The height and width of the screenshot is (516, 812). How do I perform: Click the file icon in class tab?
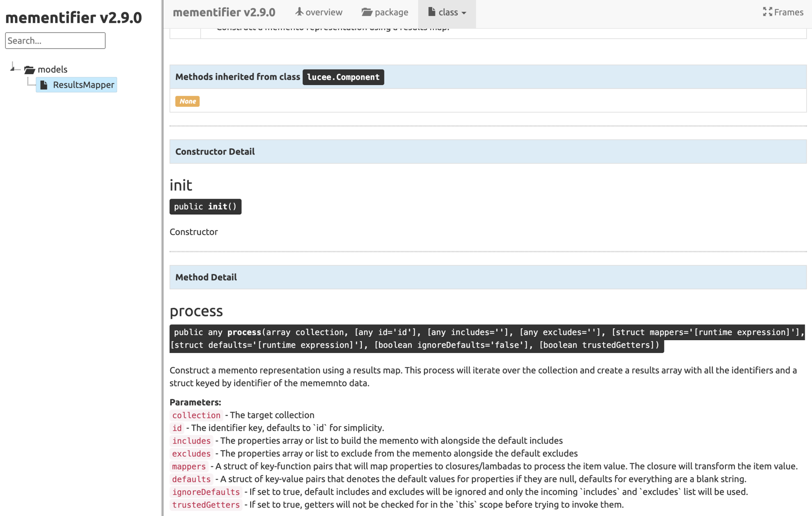[x=431, y=12]
